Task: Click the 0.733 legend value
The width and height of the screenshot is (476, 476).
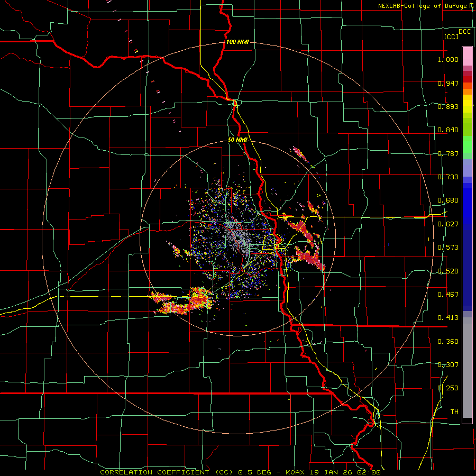Action: [x=448, y=177]
